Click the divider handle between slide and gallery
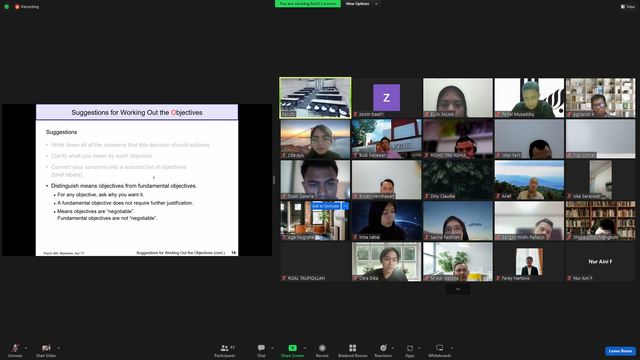 tap(274, 180)
